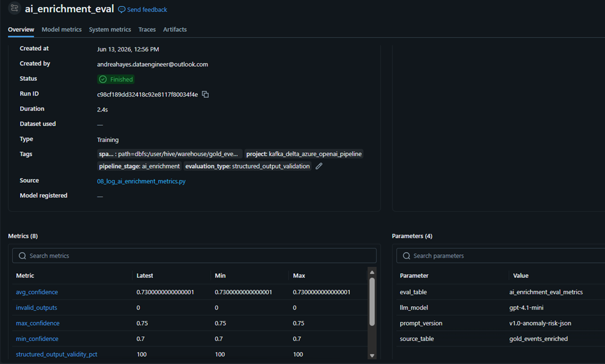Click the run icon beside ai_enrichment_eval title
Image resolution: width=605 pixels, height=364 pixels.
coord(15,8)
